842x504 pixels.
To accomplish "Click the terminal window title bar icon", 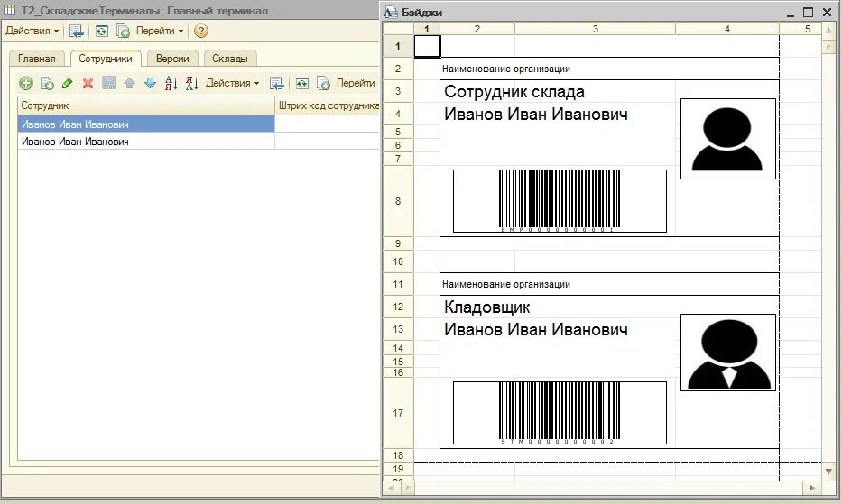I will 9,10.
